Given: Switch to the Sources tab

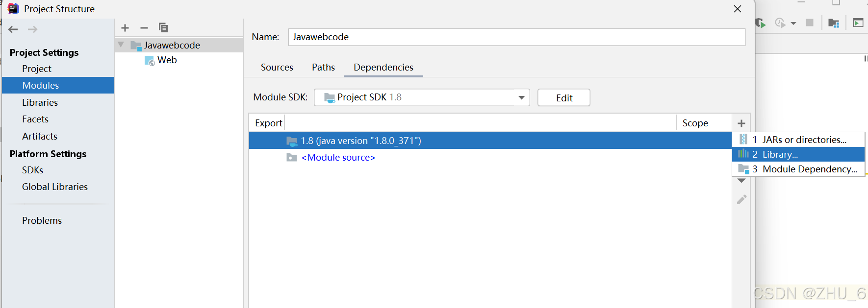Looking at the screenshot, I should pyautogui.click(x=277, y=68).
